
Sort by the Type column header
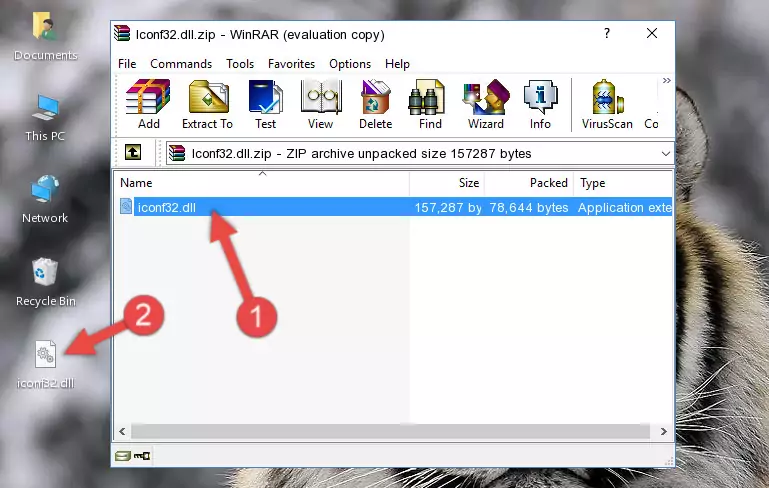click(623, 183)
